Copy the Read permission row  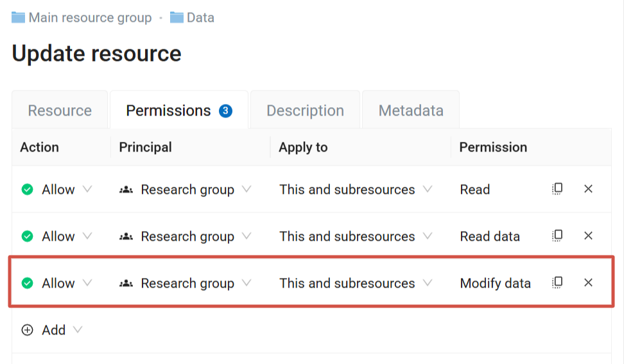pos(557,189)
